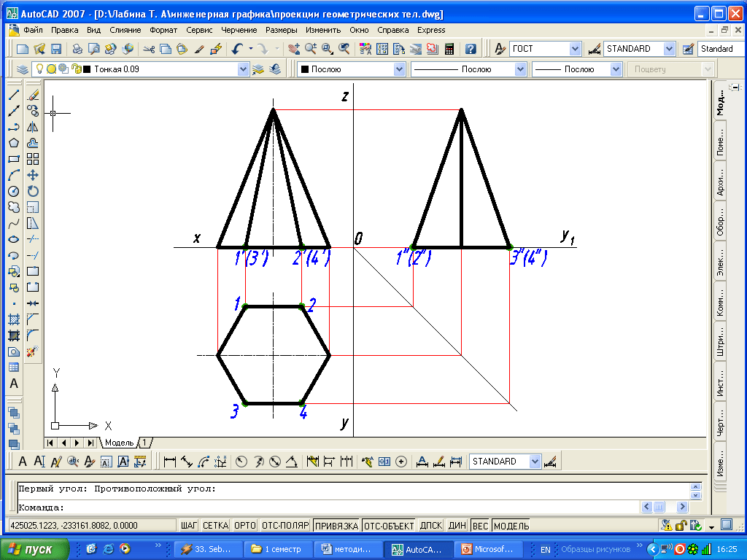Open the Правка menu

pos(64,30)
